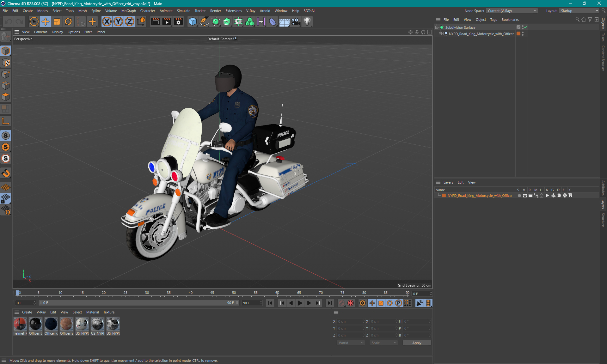Click the Record Active Objects button
This screenshot has width=607, height=364.
coord(342,303)
